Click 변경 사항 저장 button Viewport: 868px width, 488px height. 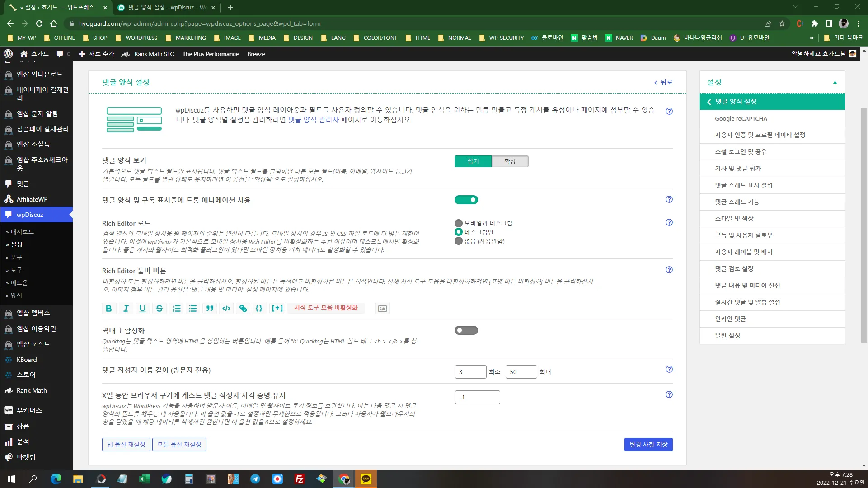[648, 445]
